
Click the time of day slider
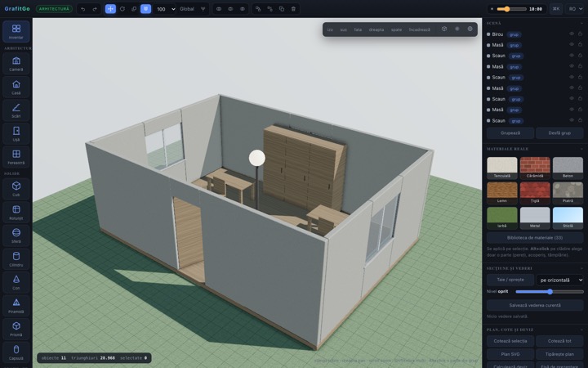coord(511,9)
